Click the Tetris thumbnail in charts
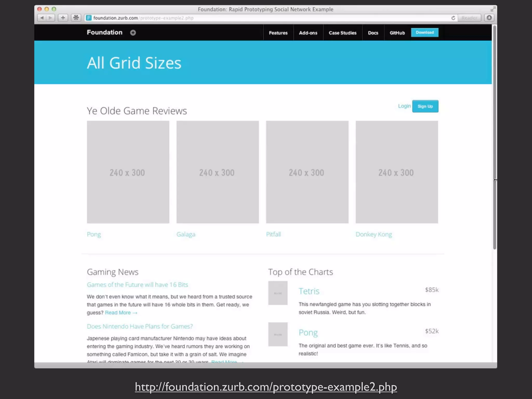Viewport: 532px width, 399px height. point(278,293)
